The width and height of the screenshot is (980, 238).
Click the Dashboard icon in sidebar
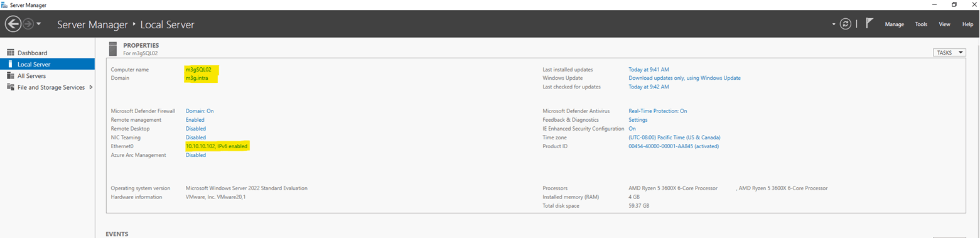tap(10, 53)
